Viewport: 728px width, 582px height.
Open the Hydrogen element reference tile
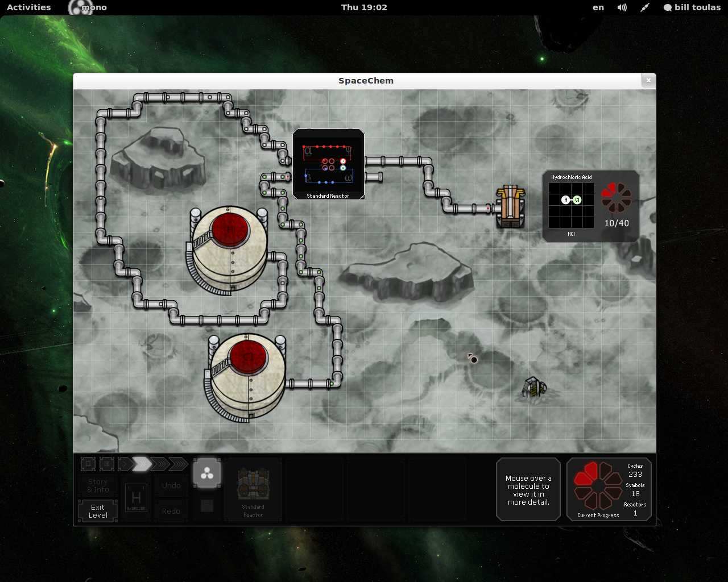tap(136, 498)
